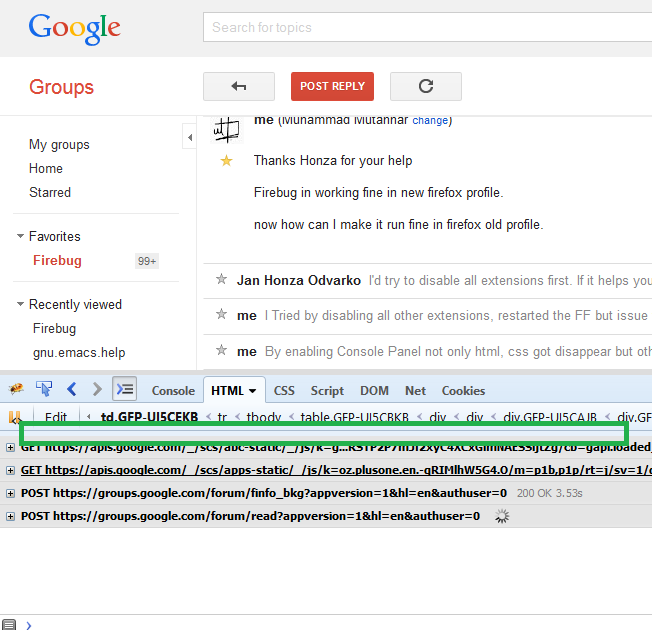Unstar the 'Thanks Honza for your help' message

(x=227, y=161)
